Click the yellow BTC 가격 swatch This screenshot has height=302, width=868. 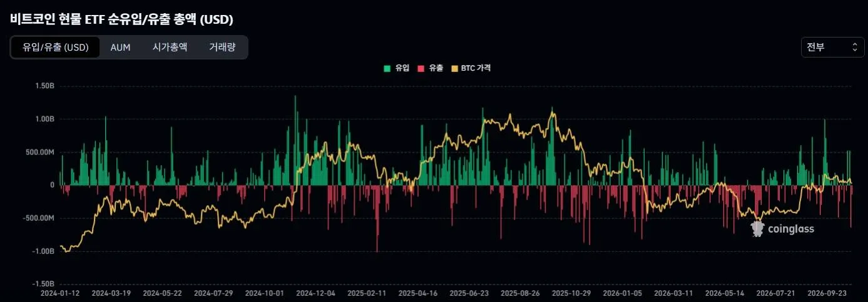coord(454,68)
